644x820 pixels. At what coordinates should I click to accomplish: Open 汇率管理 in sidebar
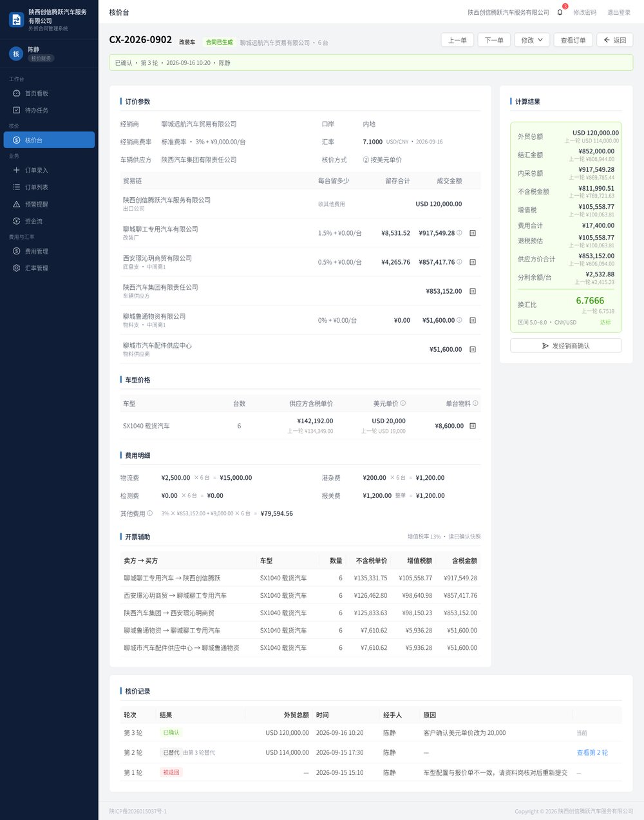[49, 268]
